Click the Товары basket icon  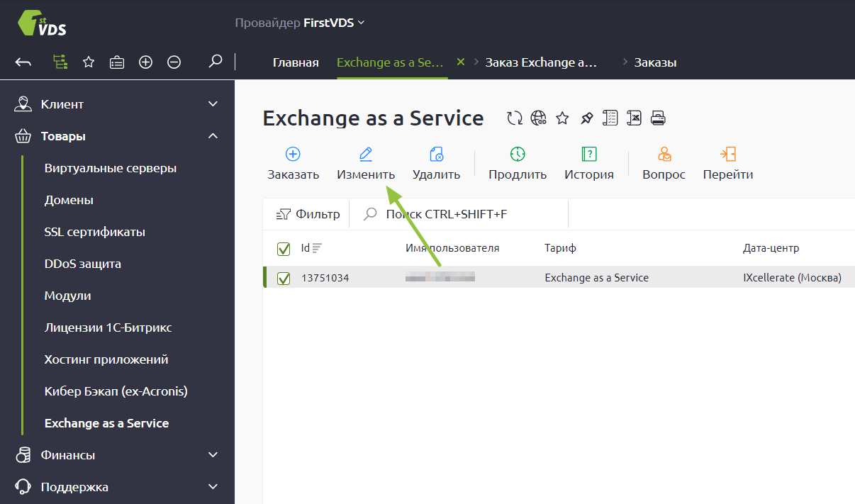(23, 136)
